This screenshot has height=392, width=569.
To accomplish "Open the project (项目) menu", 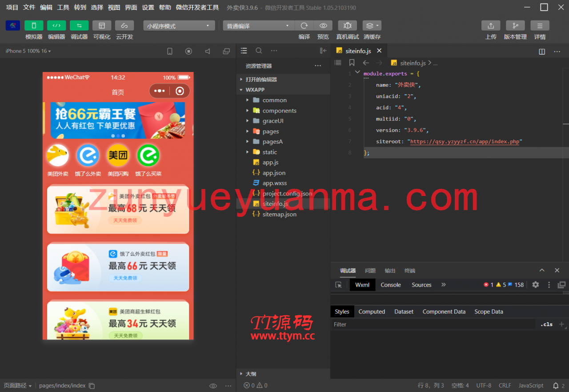I will tap(12, 8).
